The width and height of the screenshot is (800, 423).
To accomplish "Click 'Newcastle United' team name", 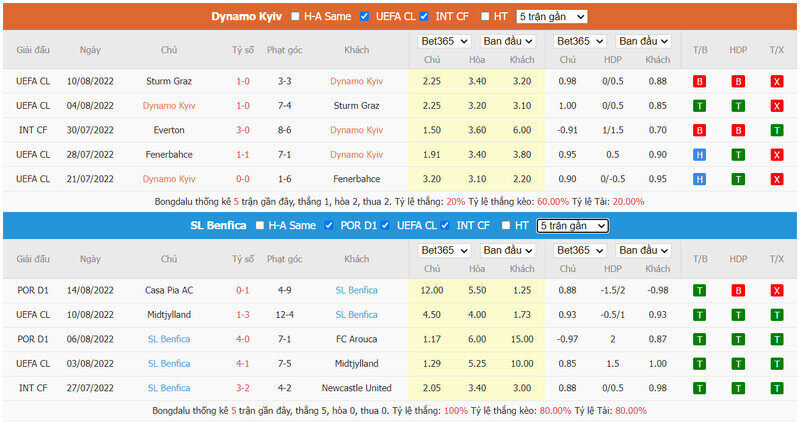I will pyautogui.click(x=356, y=388).
